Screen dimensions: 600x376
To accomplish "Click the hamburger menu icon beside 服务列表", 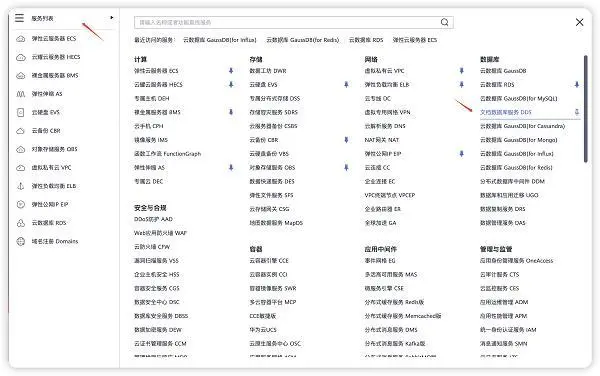I will click(20, 18).
